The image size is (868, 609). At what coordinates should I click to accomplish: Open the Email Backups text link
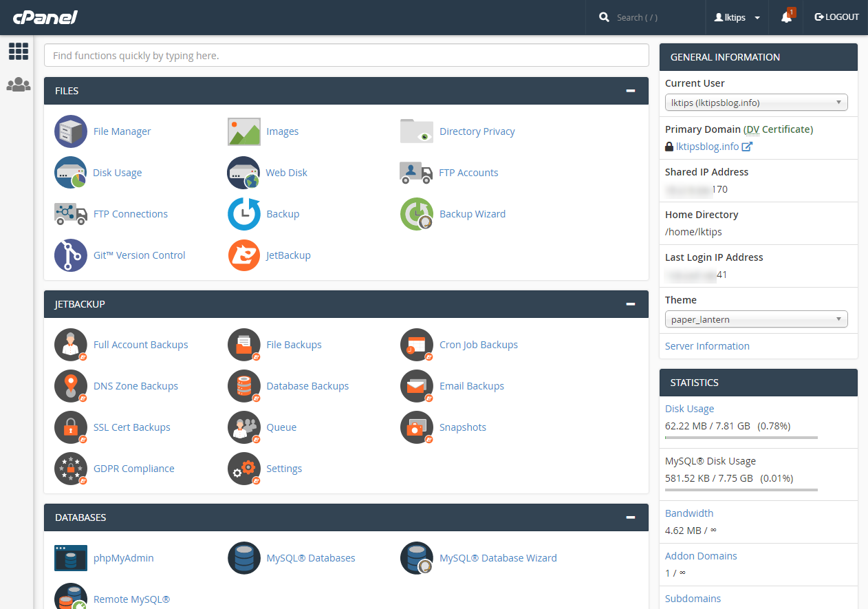click(x=472, y=386)
